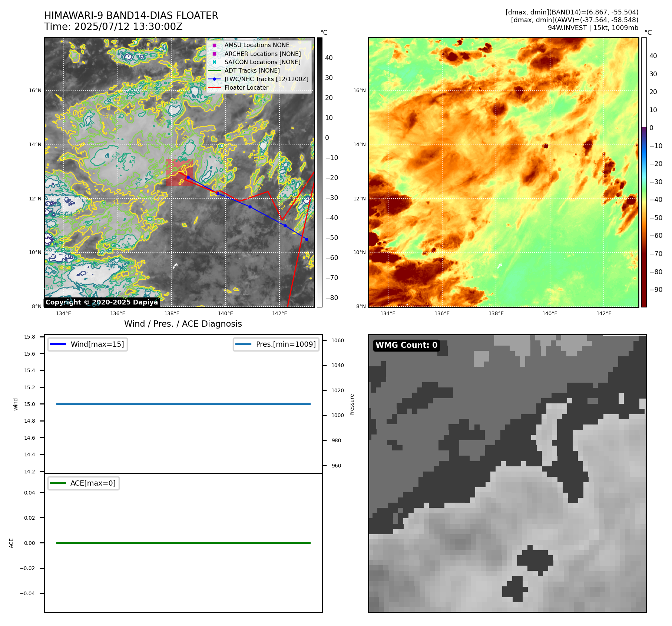
Task: Click 'AMSU Locations NONE' legend entry
Action: pyautogui.click(x=257, y=45)
